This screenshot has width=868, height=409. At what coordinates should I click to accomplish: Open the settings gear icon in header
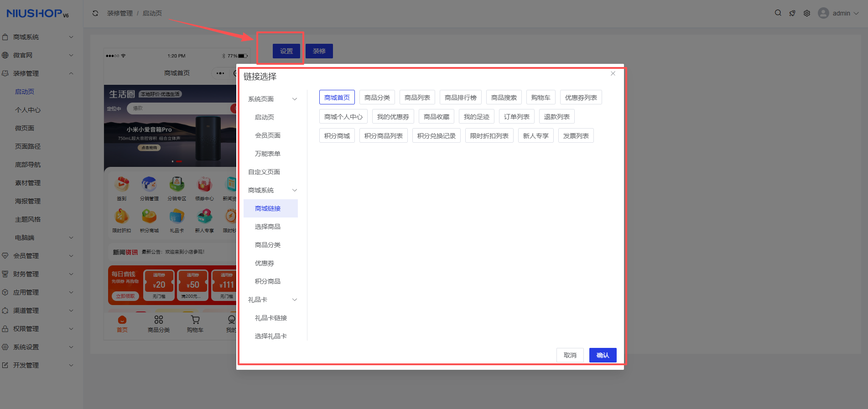point(807,13)
